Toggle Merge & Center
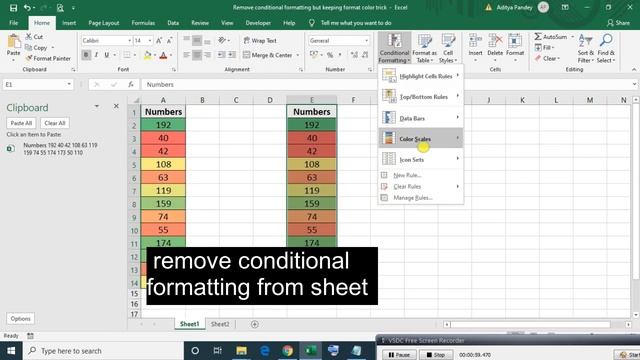The width and height of the screenshot is (640, 360). [x=268, y=55]
